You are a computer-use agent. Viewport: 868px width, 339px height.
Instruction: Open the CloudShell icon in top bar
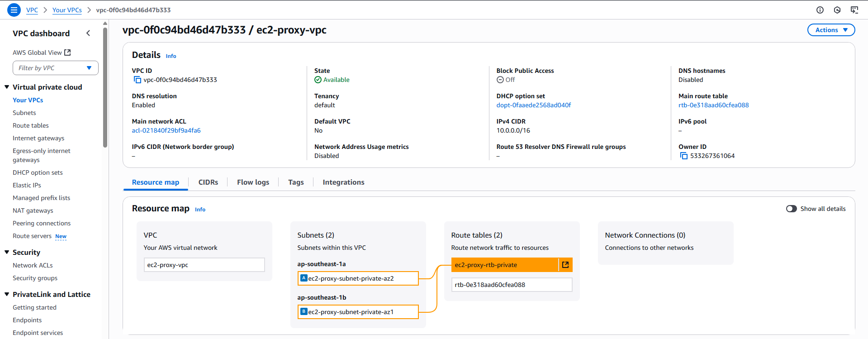point(854,10)
